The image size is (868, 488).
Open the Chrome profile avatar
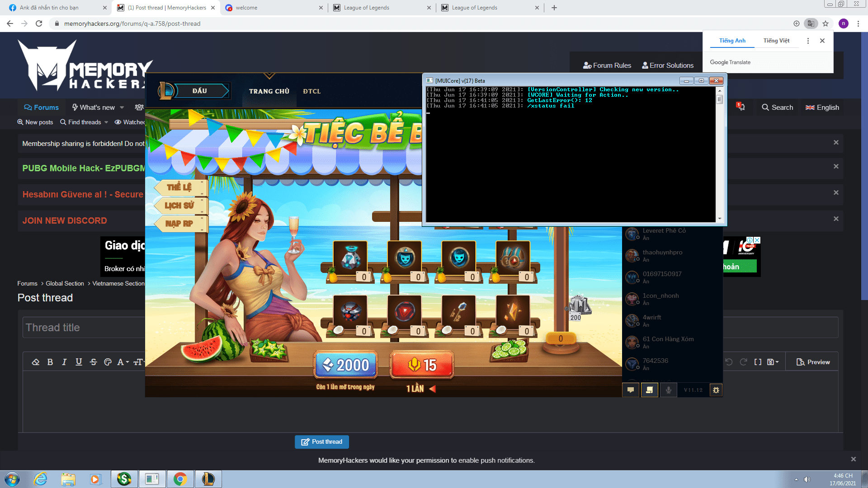click(x=843, y=23)
